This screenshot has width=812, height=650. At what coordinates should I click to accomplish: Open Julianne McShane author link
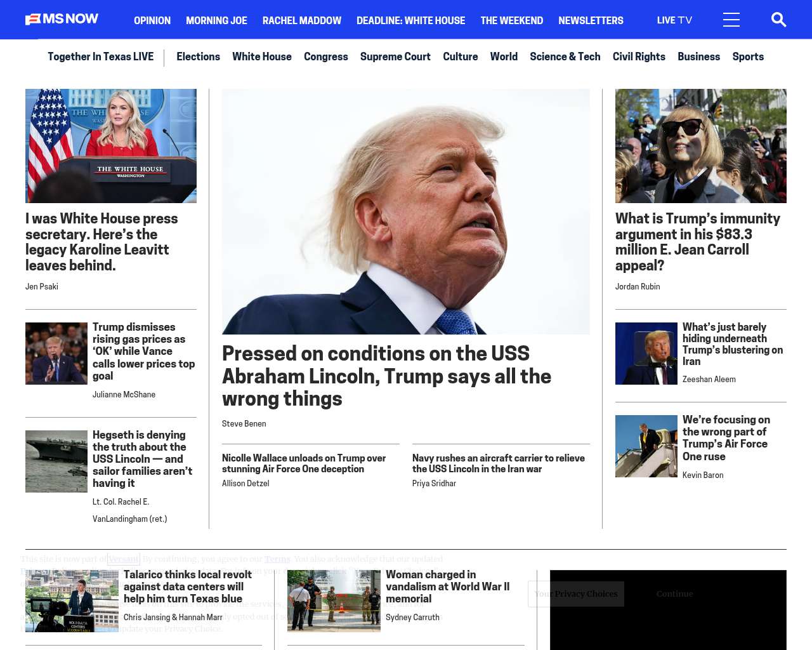pyautogui.click(x=124, y=395)
